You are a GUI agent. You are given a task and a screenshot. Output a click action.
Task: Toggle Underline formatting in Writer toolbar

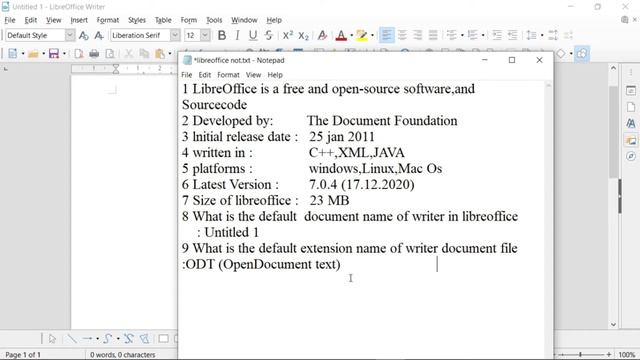[x=253, y=36]
